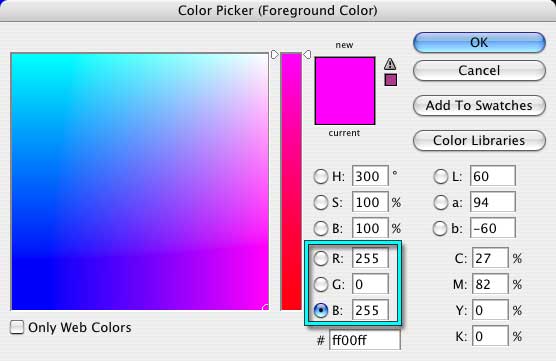This screenshot has height=361, width=556.
Task: Select the S (saturation) radio button
Action: [321, 202]
